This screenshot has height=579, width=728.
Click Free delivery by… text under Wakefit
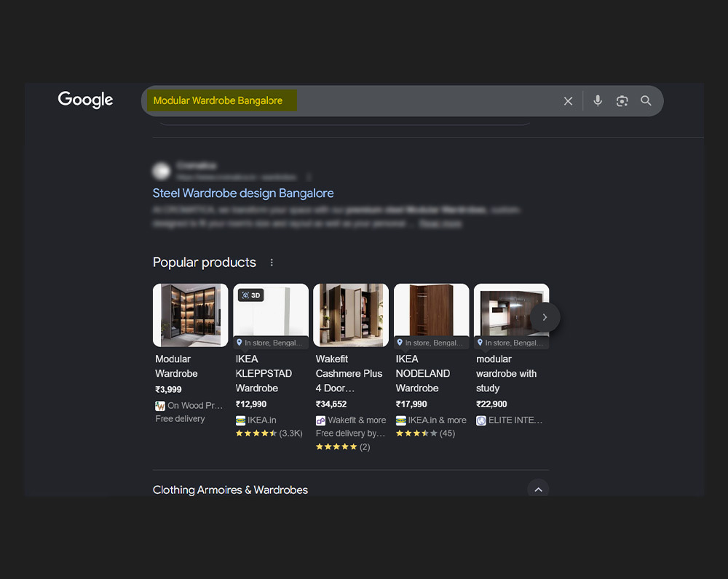(351, 434)
